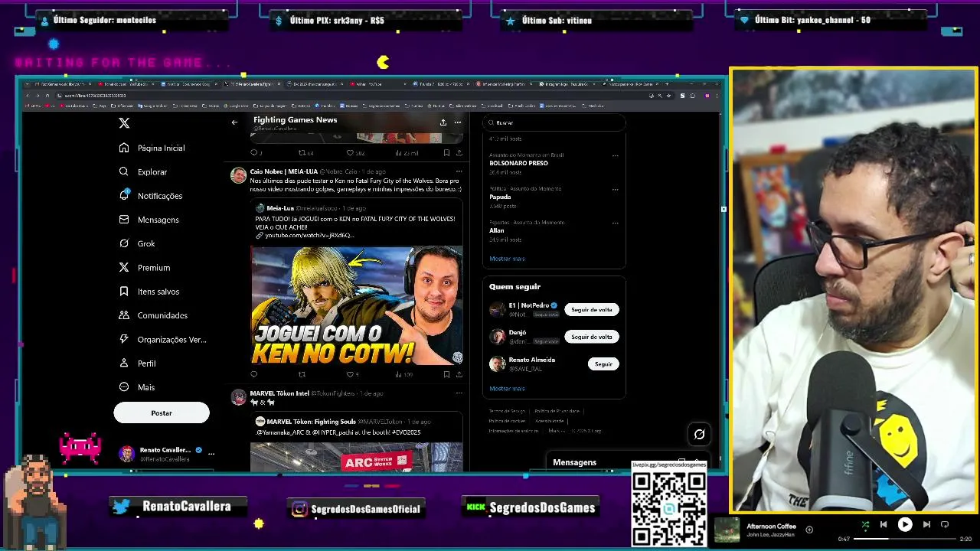Go back with the list back arrow
The height and width of the screenshot is (551, 980).
pos(234,122)
